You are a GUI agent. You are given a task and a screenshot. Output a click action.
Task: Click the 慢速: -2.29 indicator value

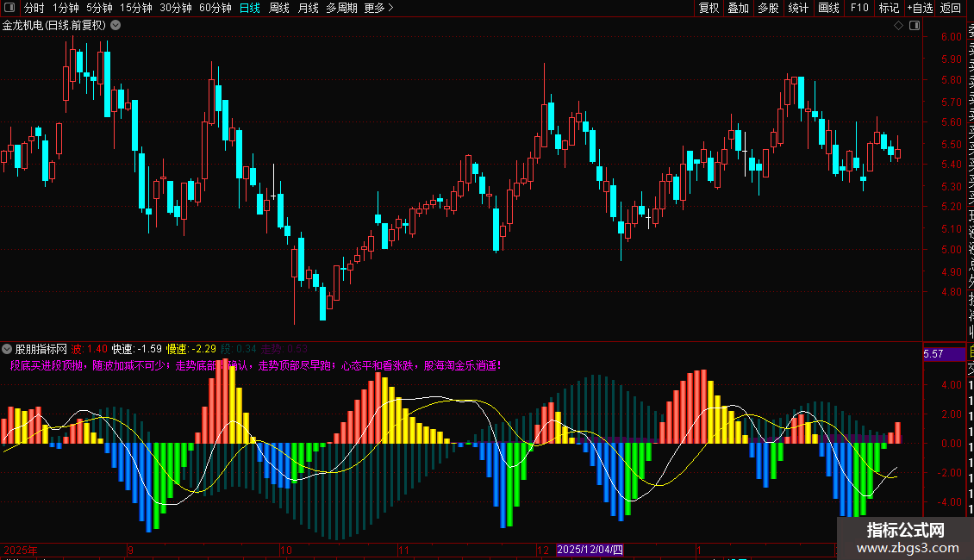click(x=191, y=349)
